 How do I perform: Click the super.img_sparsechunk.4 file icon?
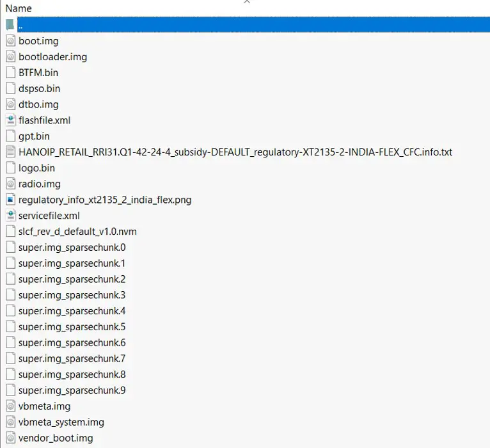pos(11,311)
